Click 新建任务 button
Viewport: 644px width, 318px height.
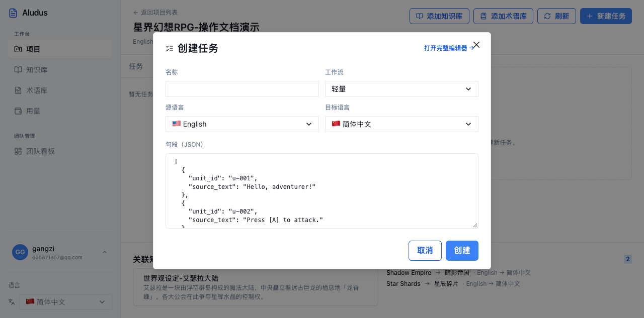tap(606, 16)
